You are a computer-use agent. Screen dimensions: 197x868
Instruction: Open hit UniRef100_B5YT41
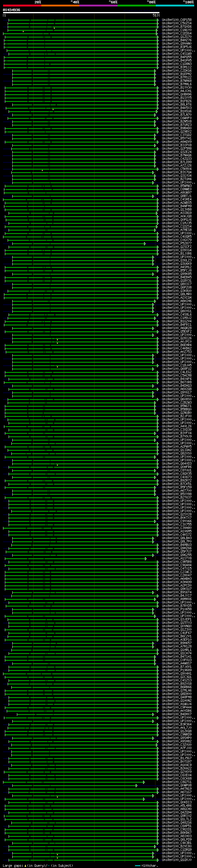click(177, 138)
